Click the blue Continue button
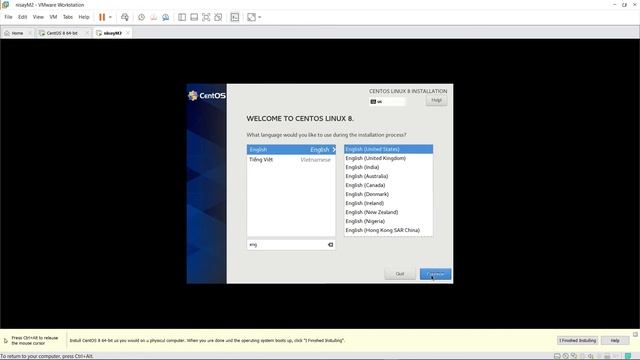The image size is (640, 360). 436,274
